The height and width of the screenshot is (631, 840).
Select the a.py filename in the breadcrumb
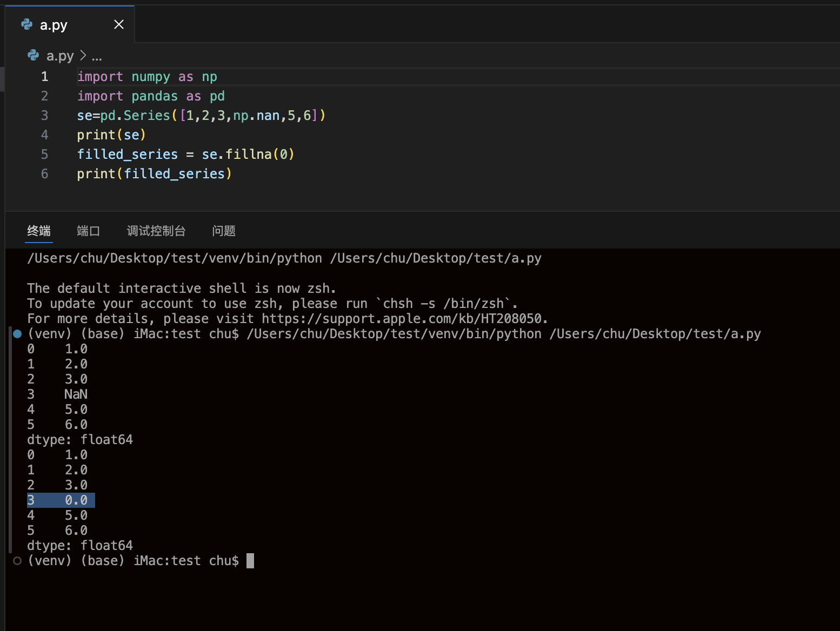click(60, 56)
